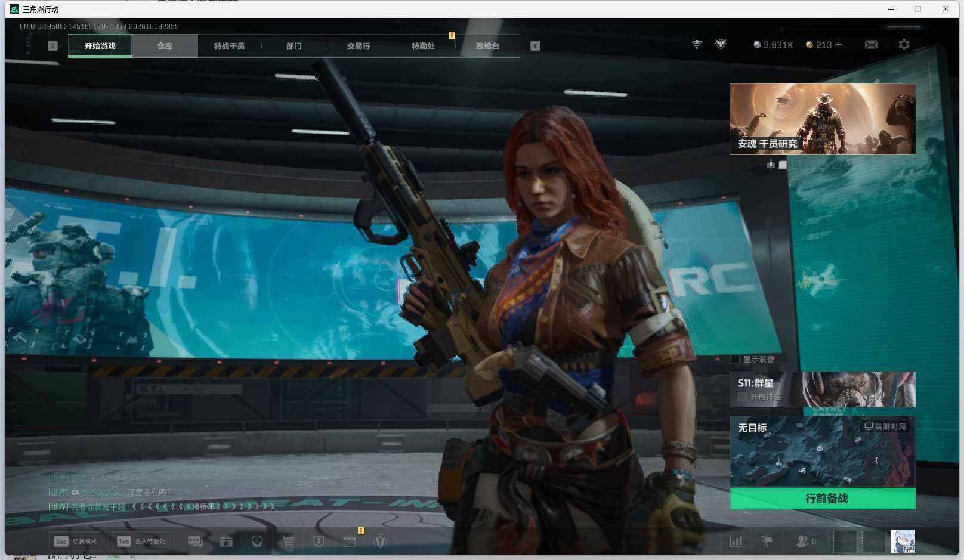Click the Q key previous-tab button

point(52,46)
